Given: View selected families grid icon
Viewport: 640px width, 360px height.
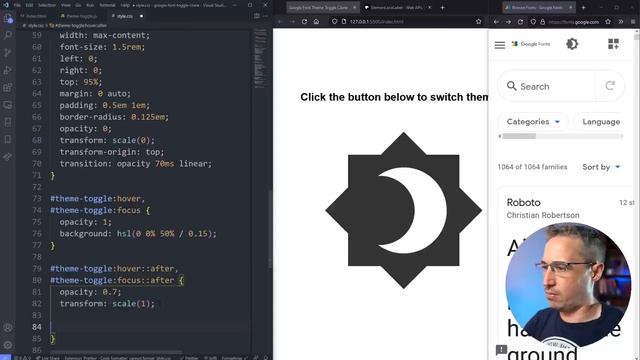Looking at the screenshot, I should (x=613, y=44).
